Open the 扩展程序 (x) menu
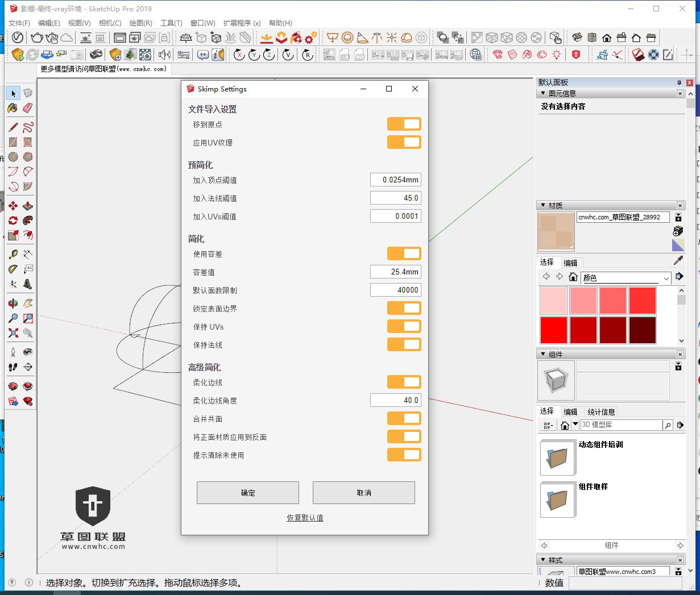 point(242,23)
